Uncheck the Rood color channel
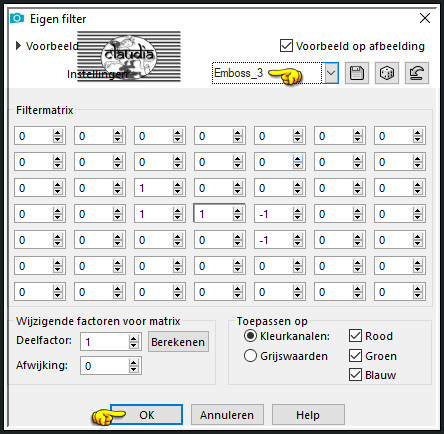 pos(355,336)
